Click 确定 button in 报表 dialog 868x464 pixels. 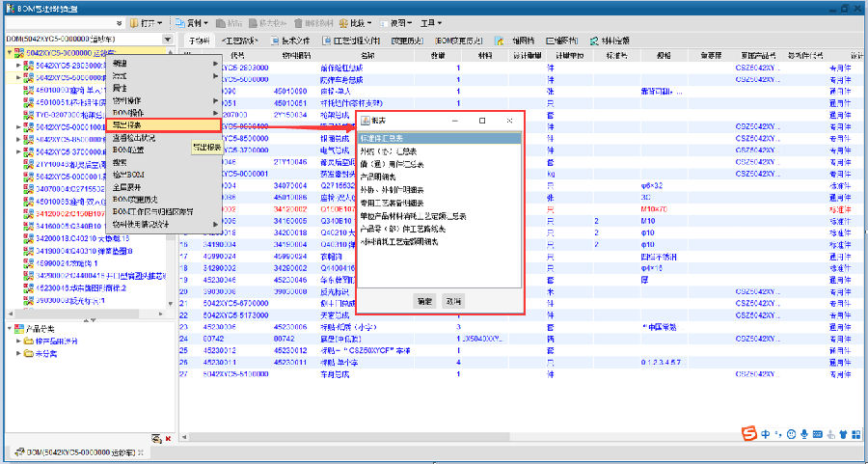[x=424, y=301]
